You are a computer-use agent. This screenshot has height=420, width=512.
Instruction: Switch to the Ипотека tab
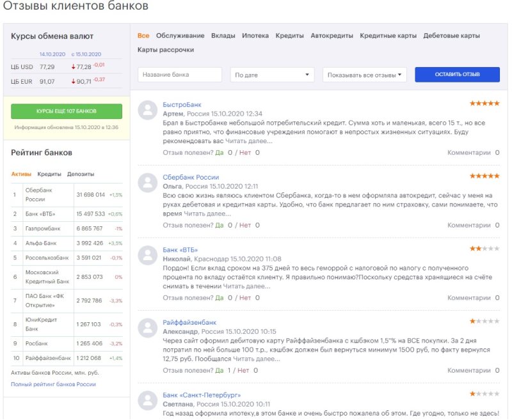click(255, 36)
